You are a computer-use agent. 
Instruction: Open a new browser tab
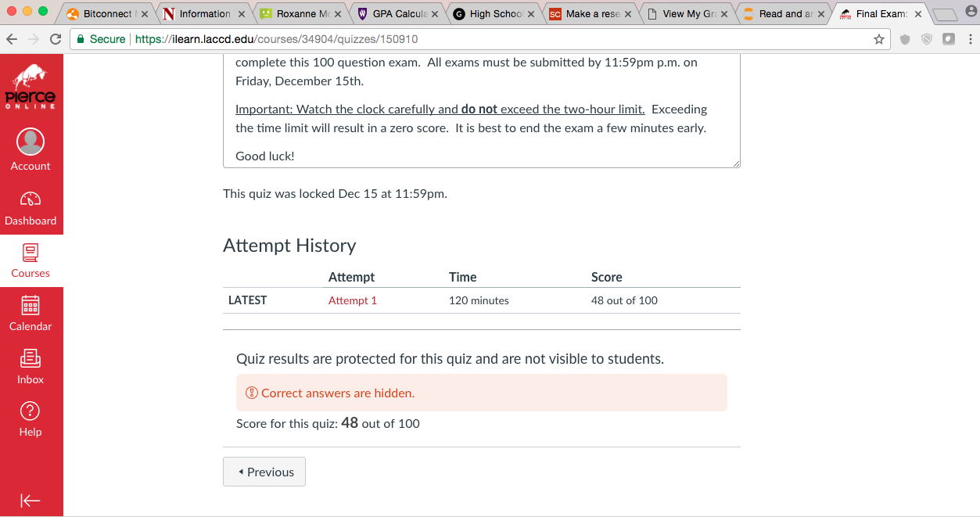coord(945,15)
